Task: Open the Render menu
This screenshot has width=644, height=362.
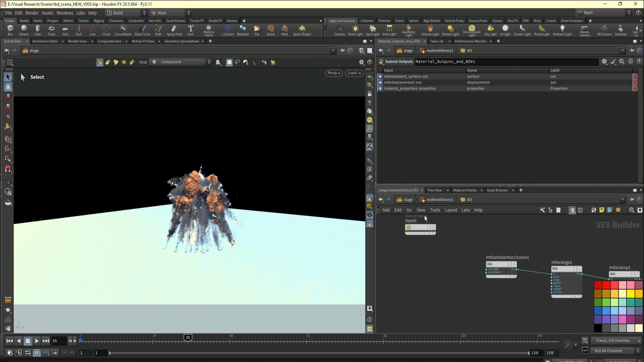Action: click(32, 13)
